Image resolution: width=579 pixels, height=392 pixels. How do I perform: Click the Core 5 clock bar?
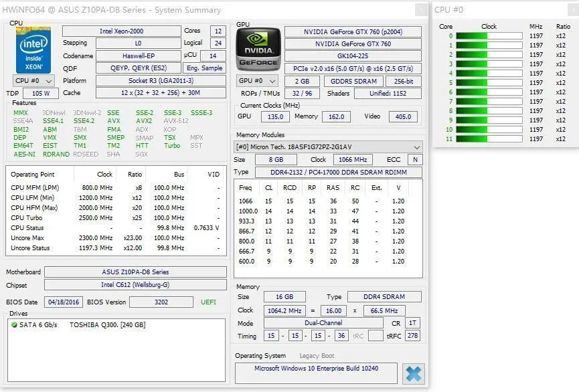pos(489,83)
